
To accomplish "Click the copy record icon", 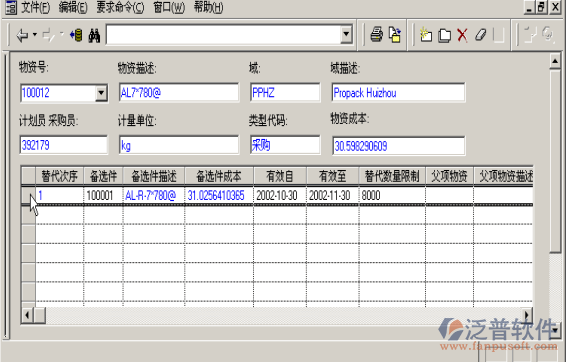I will 444,36.
